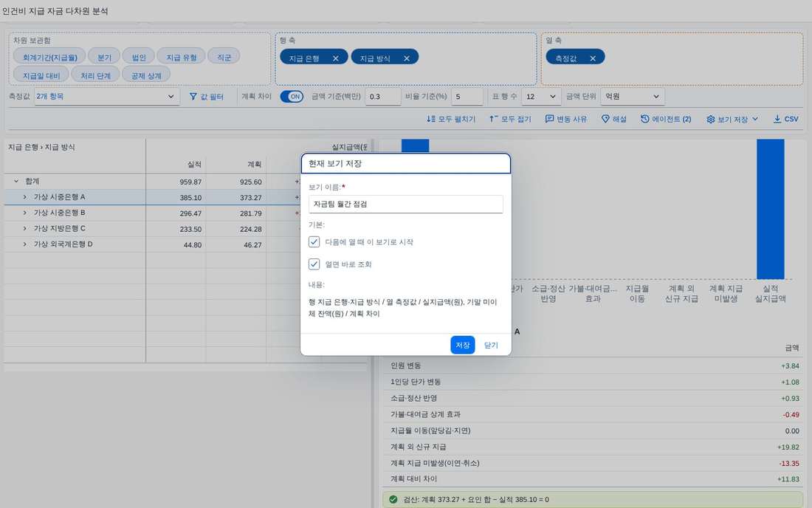Select the 회계기간(지급월) dimension chip

click(x=49, y=57)
